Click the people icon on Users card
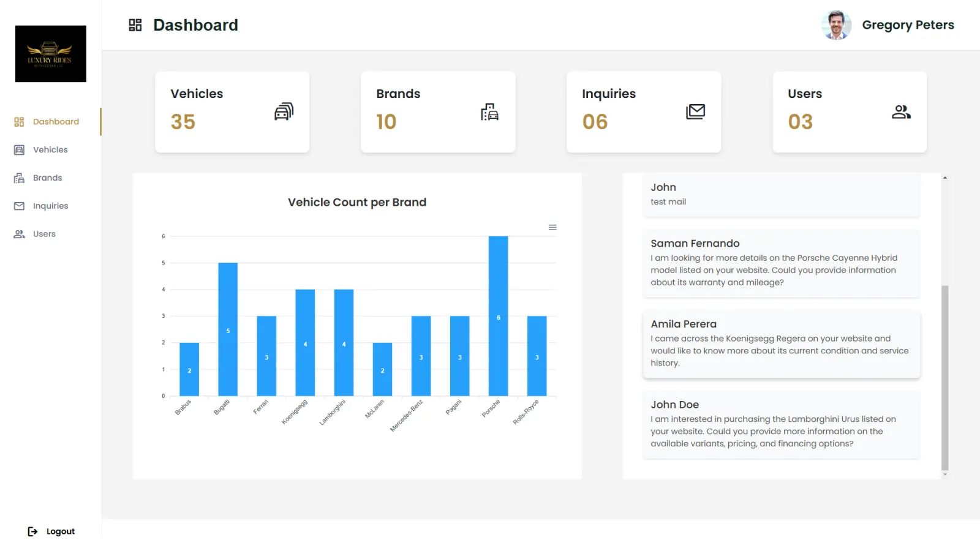The image size is (980, 551). [x=901, y=111]
